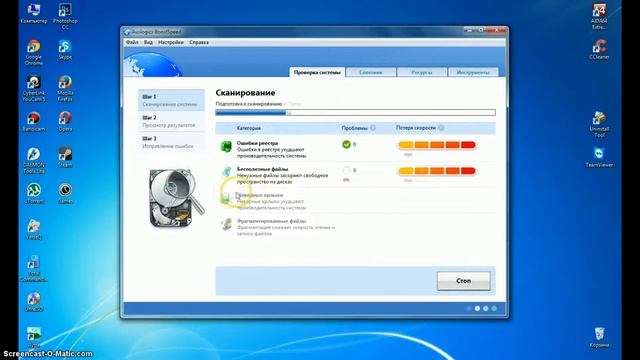640x360 pixels.
Task: Click the Useless Files speed loss gauge
Action: click(436, 171)
